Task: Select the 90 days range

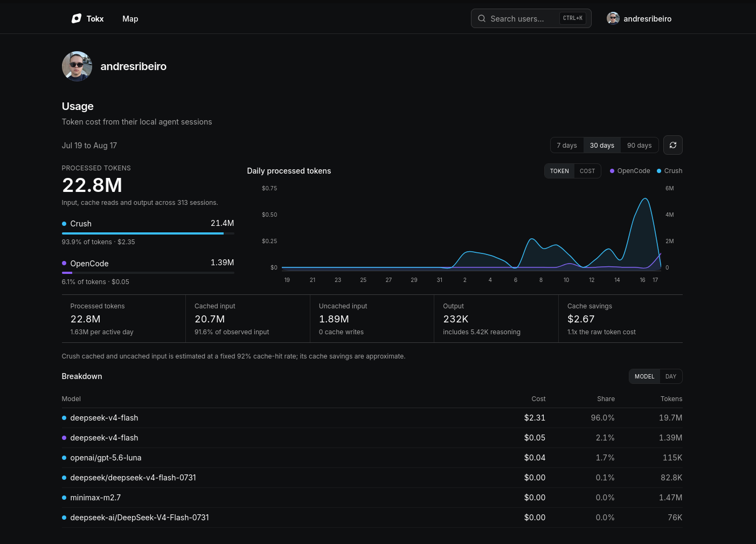Action: click(x=640, y=145)
